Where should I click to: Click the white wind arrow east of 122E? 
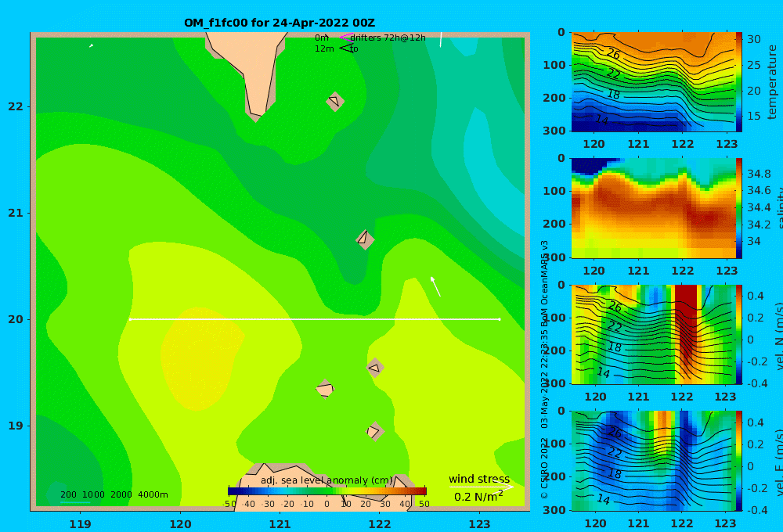click(435, 286)
